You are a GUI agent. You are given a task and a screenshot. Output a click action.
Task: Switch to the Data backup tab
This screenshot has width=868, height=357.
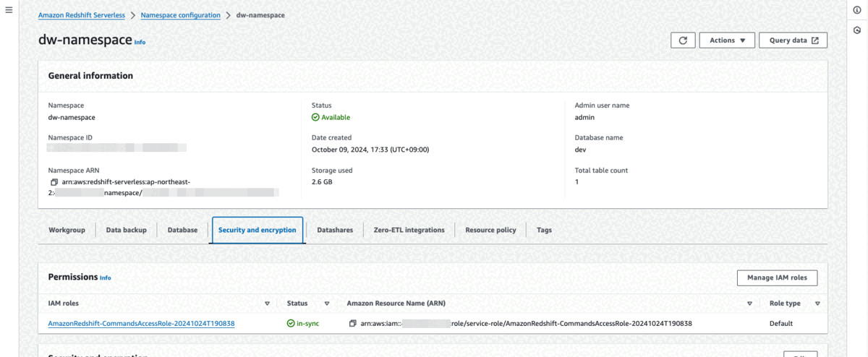point(127,230)
